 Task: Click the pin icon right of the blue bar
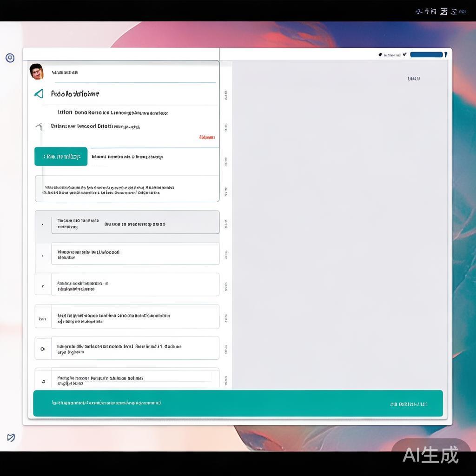click(446, 55)
